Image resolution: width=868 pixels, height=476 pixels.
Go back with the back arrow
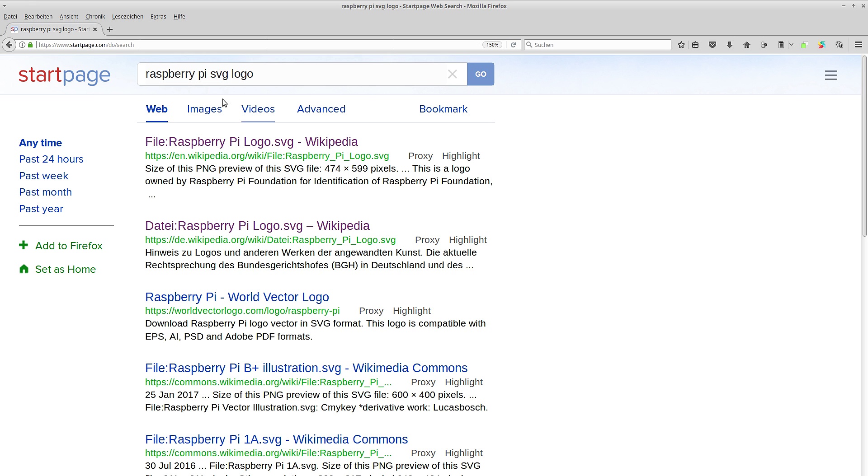click(x=9, y=45)
